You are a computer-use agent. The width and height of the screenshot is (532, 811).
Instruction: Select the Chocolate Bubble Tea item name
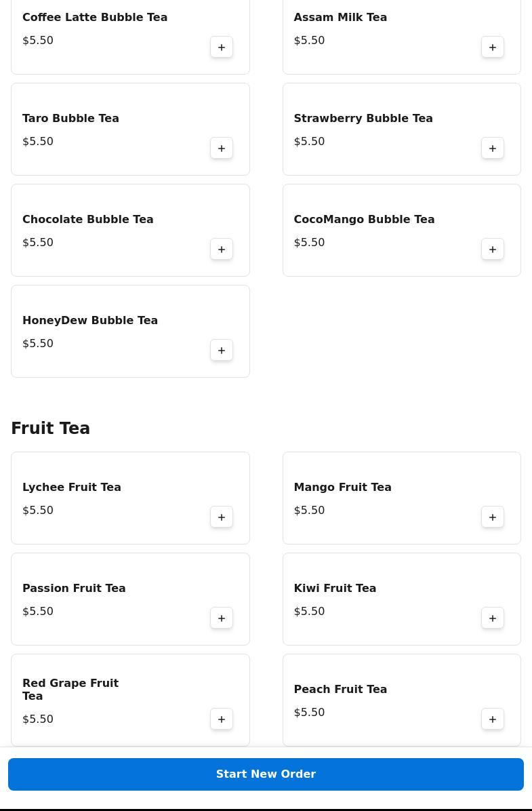pos(88,220)
